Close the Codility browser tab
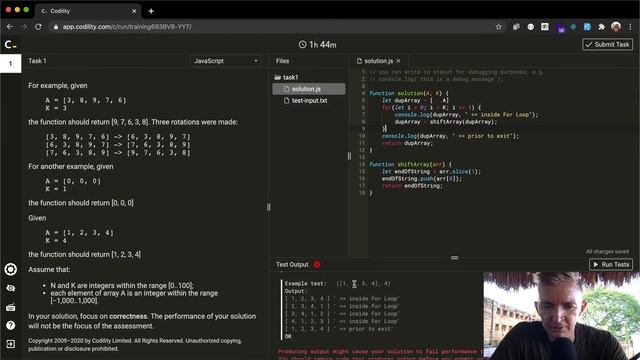Image resolution: width=640 pixels, height=360 pixels. tap(134, 11)
